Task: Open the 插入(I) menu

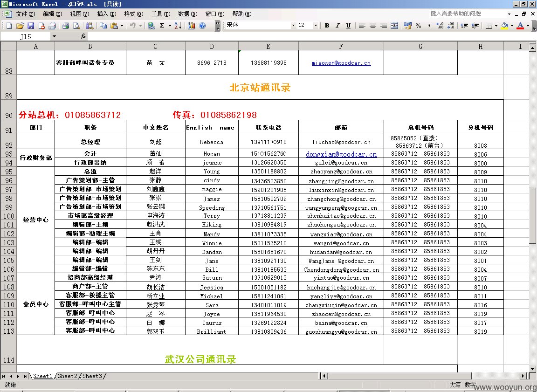Action: pyautogui.click(x=106, y=14)
